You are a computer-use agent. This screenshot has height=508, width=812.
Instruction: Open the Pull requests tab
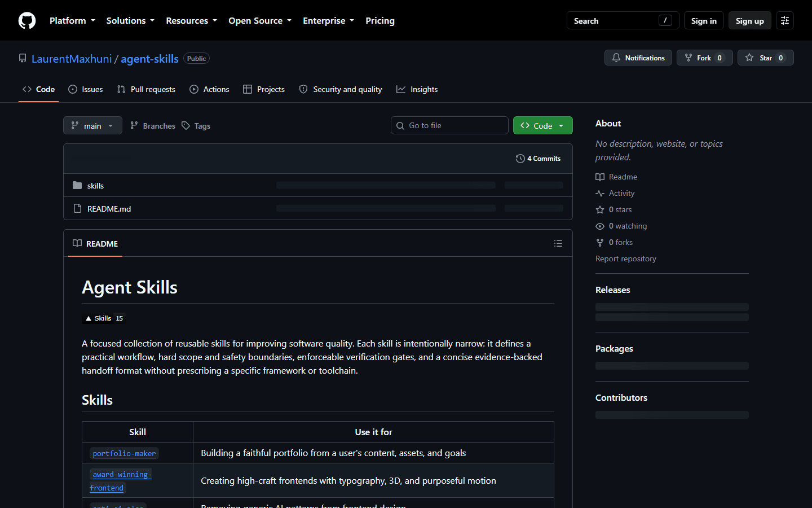coord(146,89)
